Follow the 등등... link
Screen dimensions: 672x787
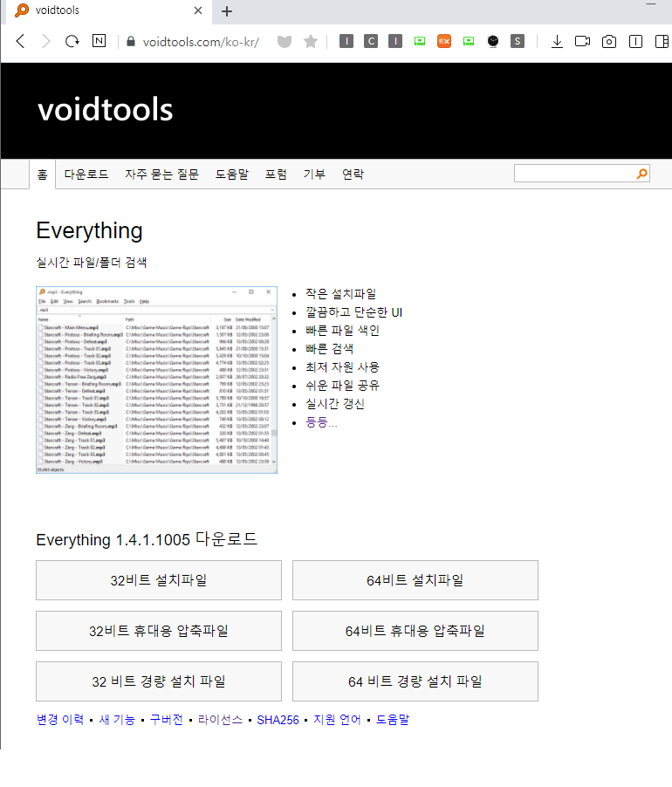(x=321, y=422)
